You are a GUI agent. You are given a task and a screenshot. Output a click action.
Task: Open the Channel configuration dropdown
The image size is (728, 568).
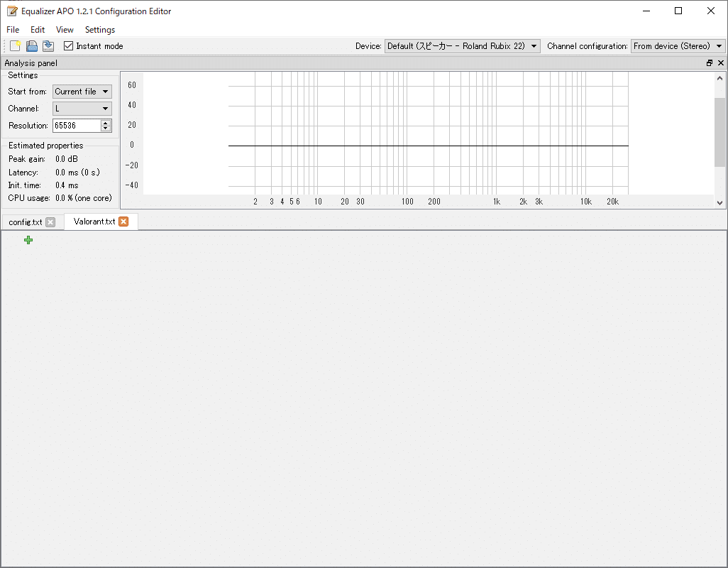[678, 46]
